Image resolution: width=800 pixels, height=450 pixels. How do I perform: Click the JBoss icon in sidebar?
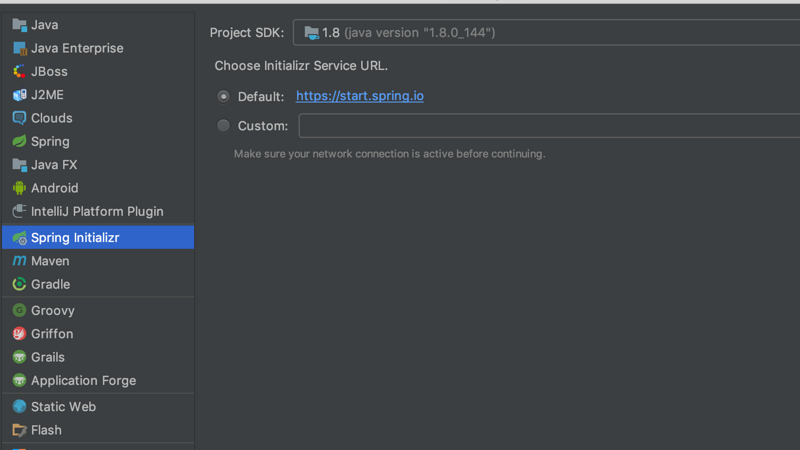point(19,71)
